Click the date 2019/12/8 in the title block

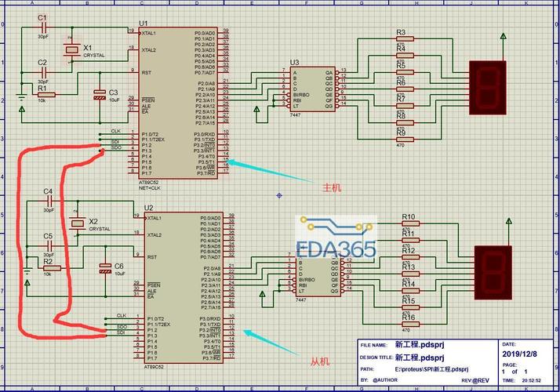coord(520,354)
